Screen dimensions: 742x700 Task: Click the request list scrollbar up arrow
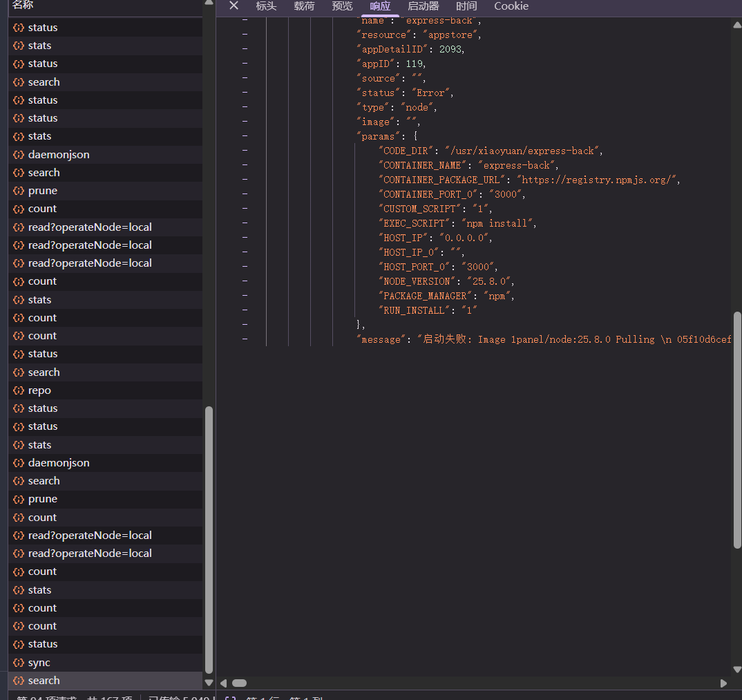[x=209, y=3]
